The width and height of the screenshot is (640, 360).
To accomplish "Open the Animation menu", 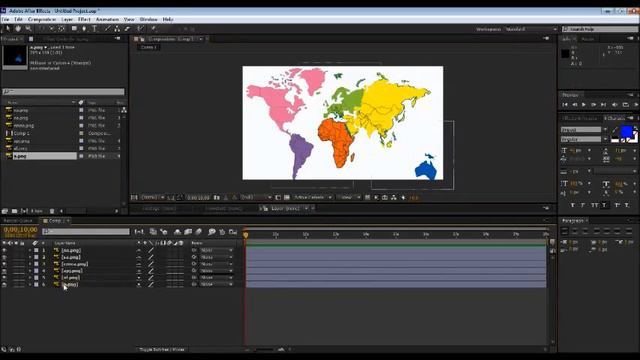I will (x=107, y=19).
